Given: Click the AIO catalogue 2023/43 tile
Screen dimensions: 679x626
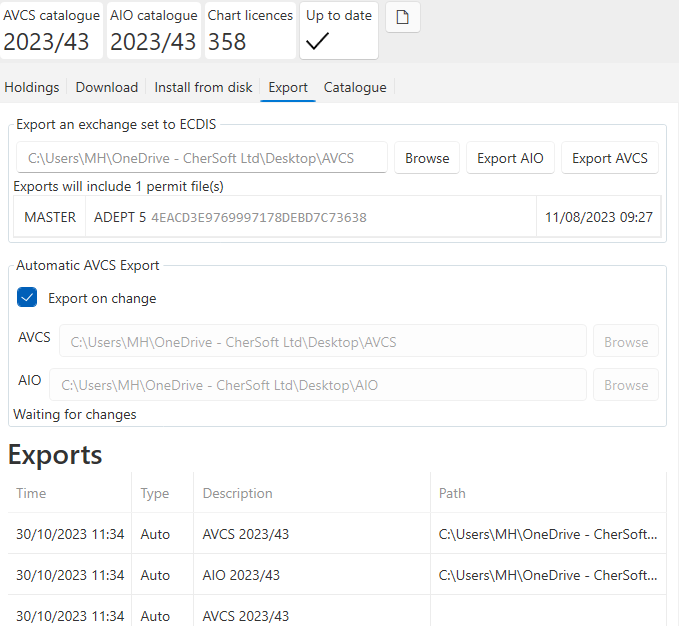Looking at the screenshot, I should (154, 30).
